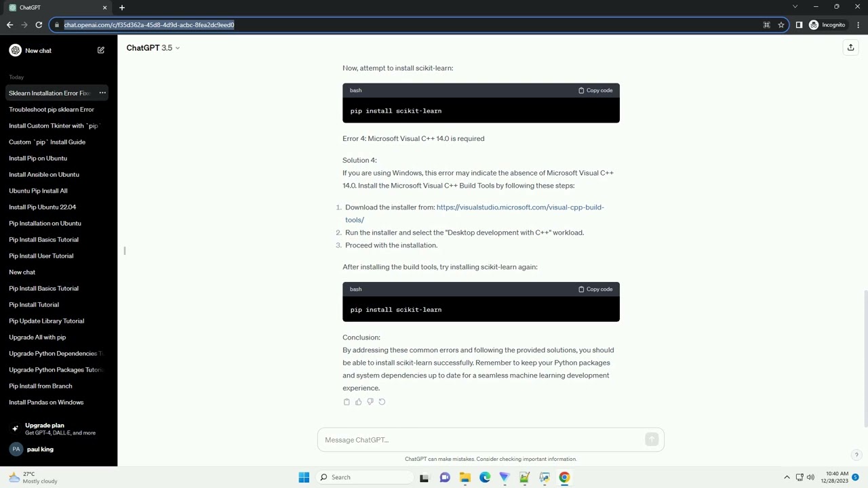Select the Install Pip Ubuntu 22.04 chat
This screenshot has width=868, height=488.
click(42, 207)
